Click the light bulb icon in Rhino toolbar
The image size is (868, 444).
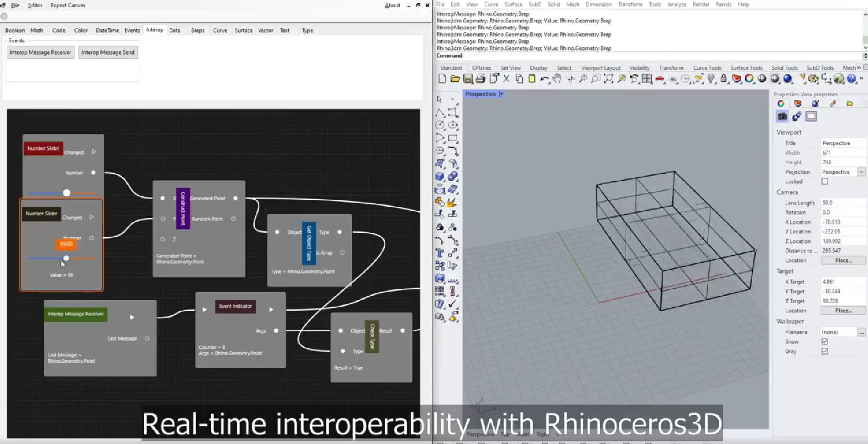point(711,79)
